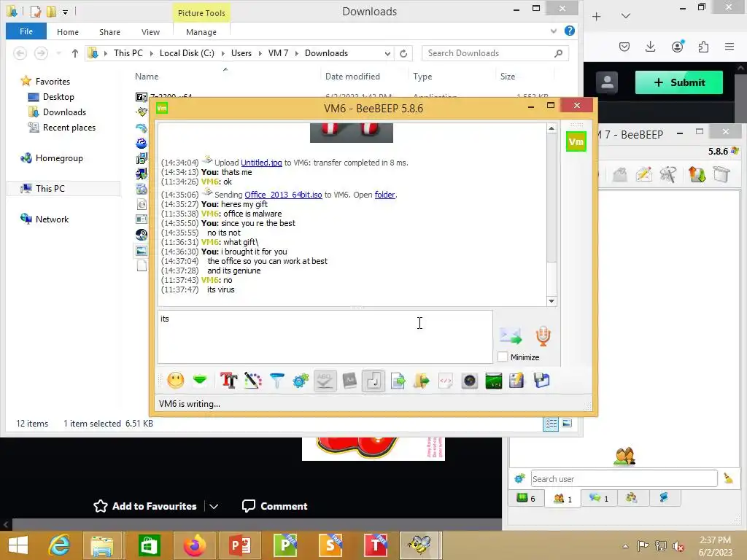Open the emoticon smiley picker
Image resolution: width=747 pixels, height=560 pixels.
pyautogui.click(x=175, y=380)
